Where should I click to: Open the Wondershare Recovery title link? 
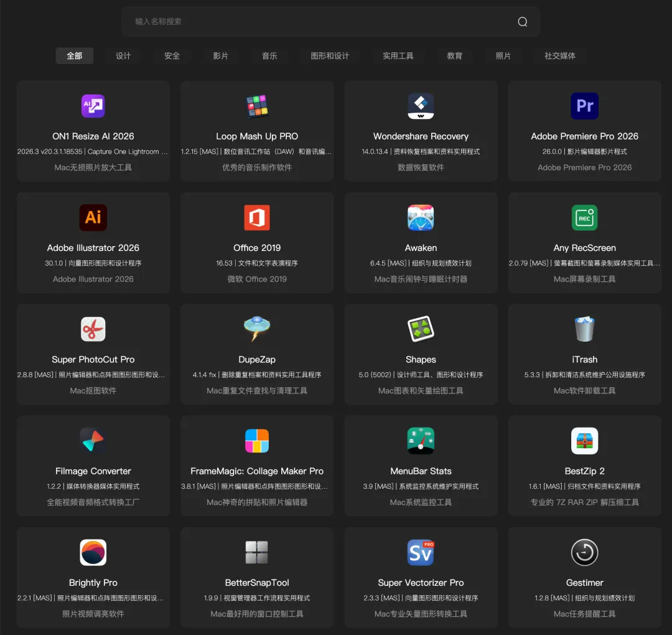coord(421,136)
